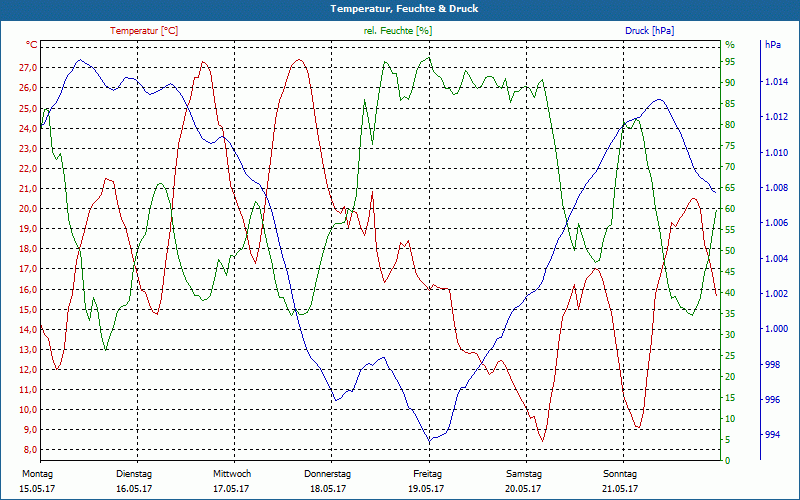Click the date 16.05.17
The height and width of the screenshot is (500, 800).
point(134,489)
